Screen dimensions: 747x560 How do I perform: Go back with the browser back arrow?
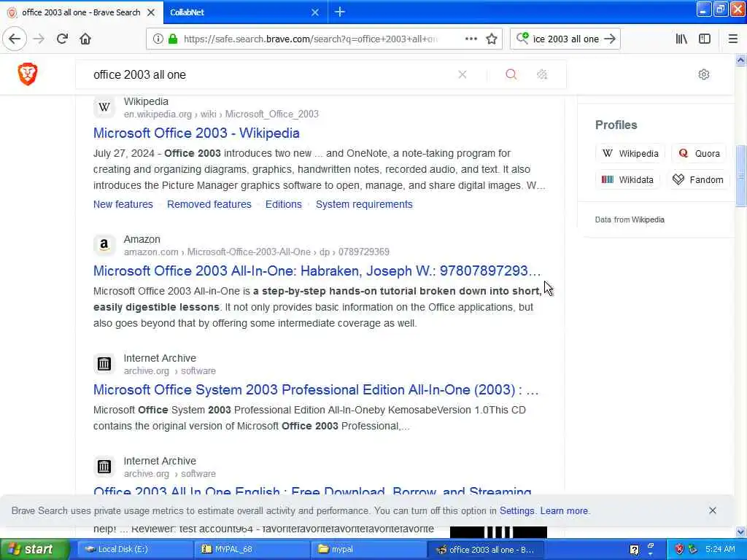click(x=15, y=39)
